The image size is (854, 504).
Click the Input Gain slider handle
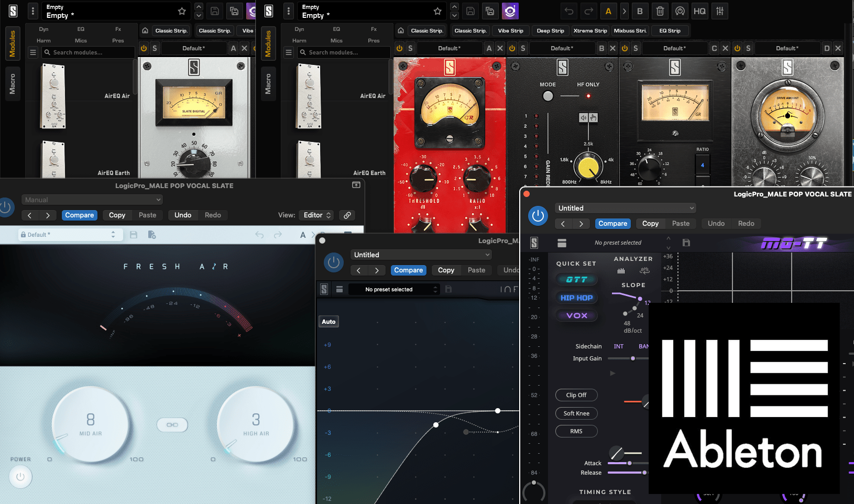click(x=633, y=358)
